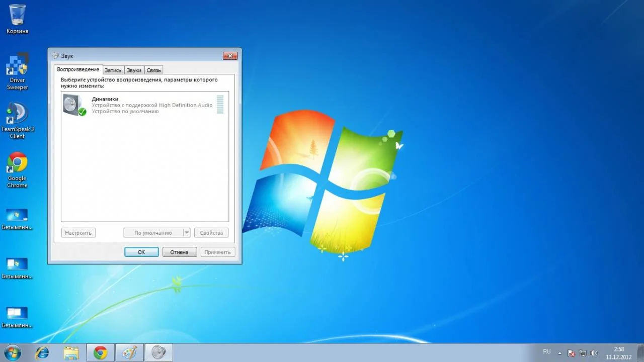Select the lowest Безымянн... desktop image file
644x362 pixels.
17,317
